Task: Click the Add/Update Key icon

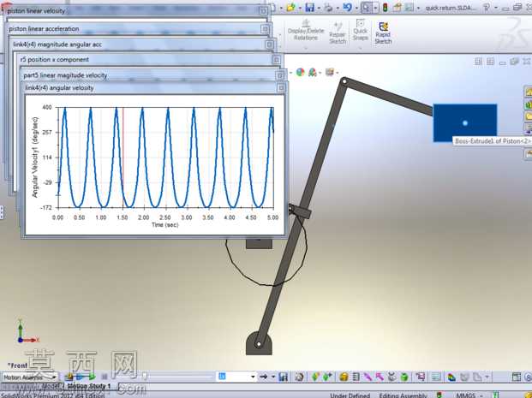Action: click(x=327, y=377)
